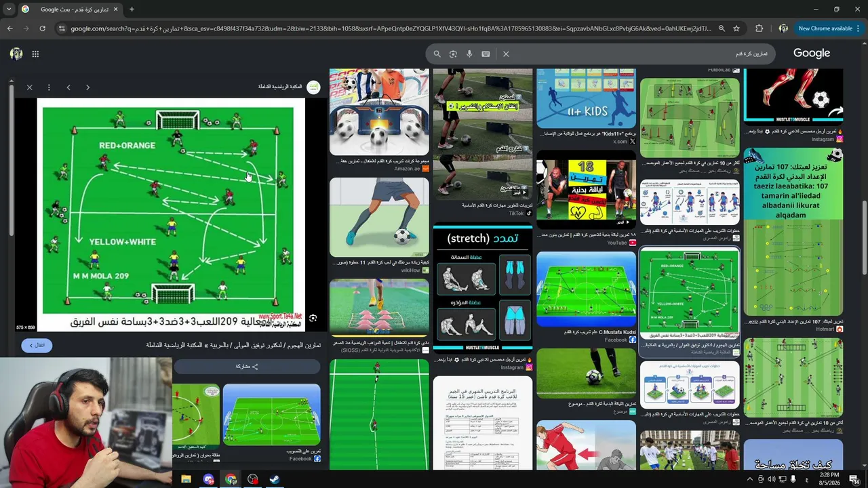Open the monthly training program document image
Screen dimensions: 868x488
tap(482, 424)
